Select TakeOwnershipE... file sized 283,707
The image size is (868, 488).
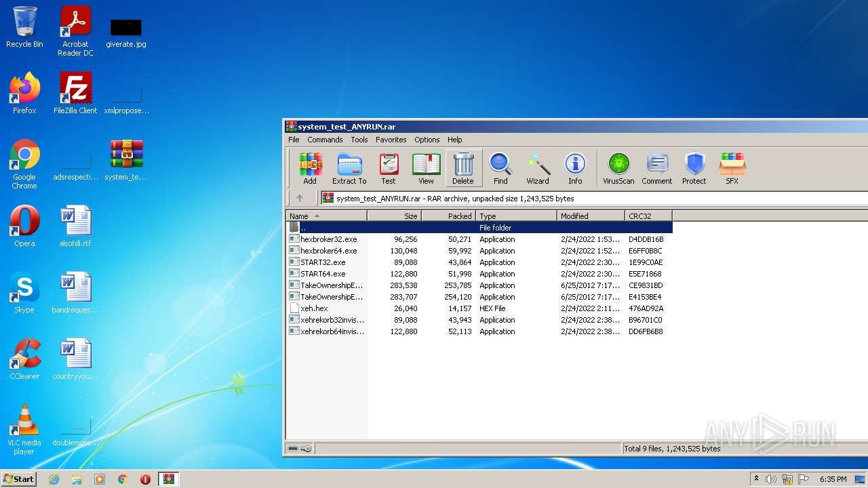(479, 297)
